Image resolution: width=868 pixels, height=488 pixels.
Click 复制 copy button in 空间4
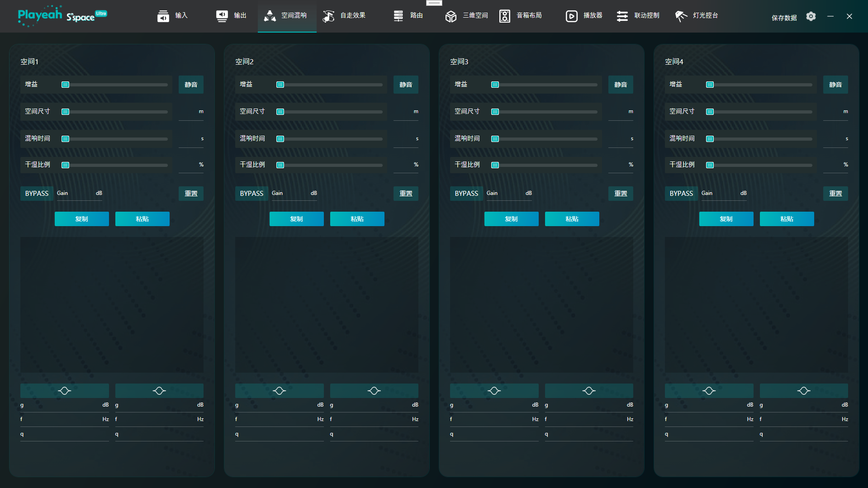726,219
